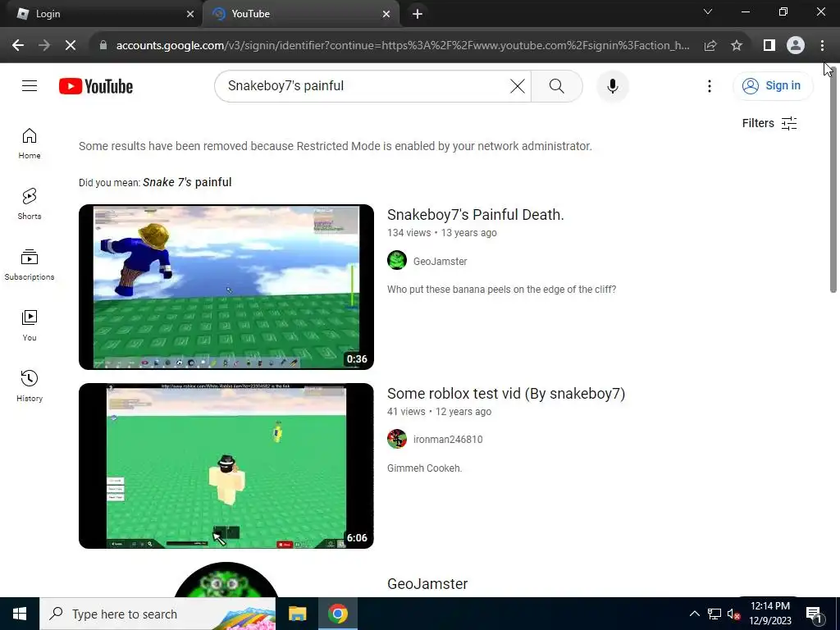The height and width of the screenshot is (630, 840).
Task: Click YouTube search box text
Action: tap(285, 85)
